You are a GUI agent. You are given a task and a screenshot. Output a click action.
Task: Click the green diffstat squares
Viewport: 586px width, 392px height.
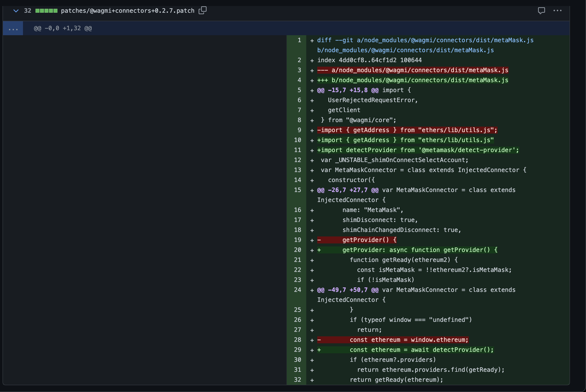pos(46,11)
